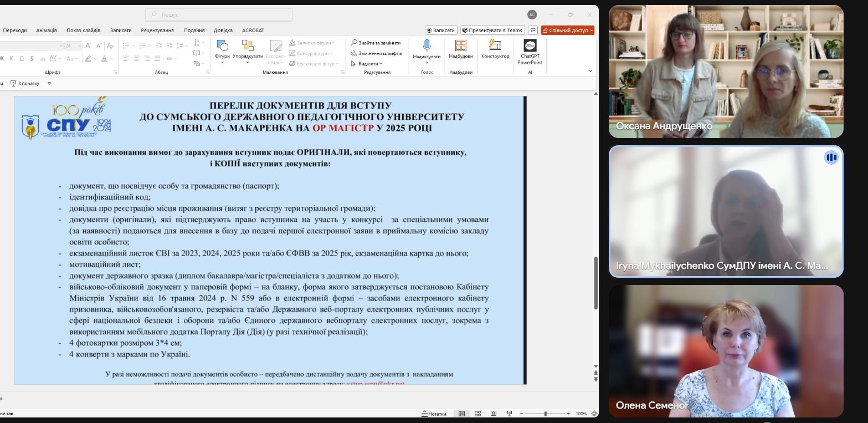The width and height of the screenshot is (868, 423).
Task: Click inside the Пошук search box
Action: (219, 14)
